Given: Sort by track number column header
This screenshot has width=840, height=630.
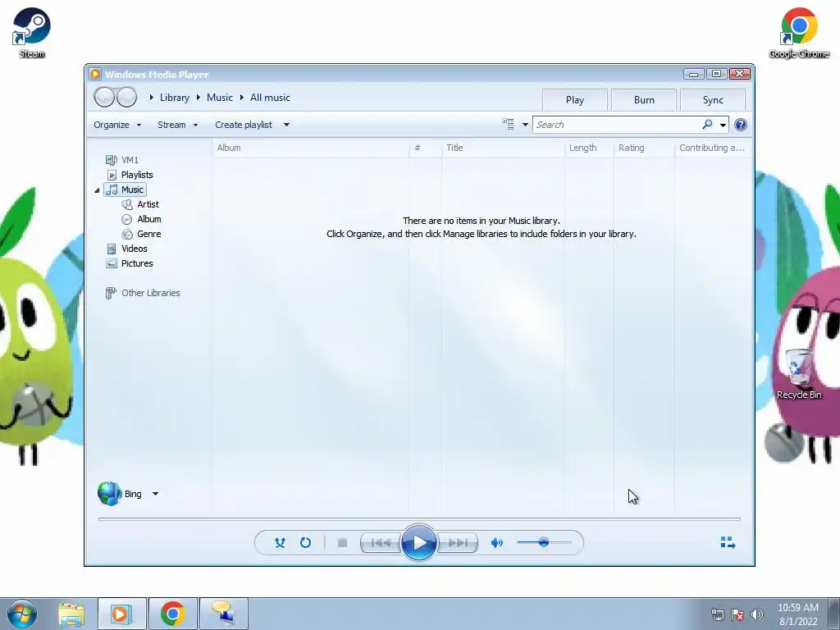Looking at the screenshot, I should click(x=426, y=148).
